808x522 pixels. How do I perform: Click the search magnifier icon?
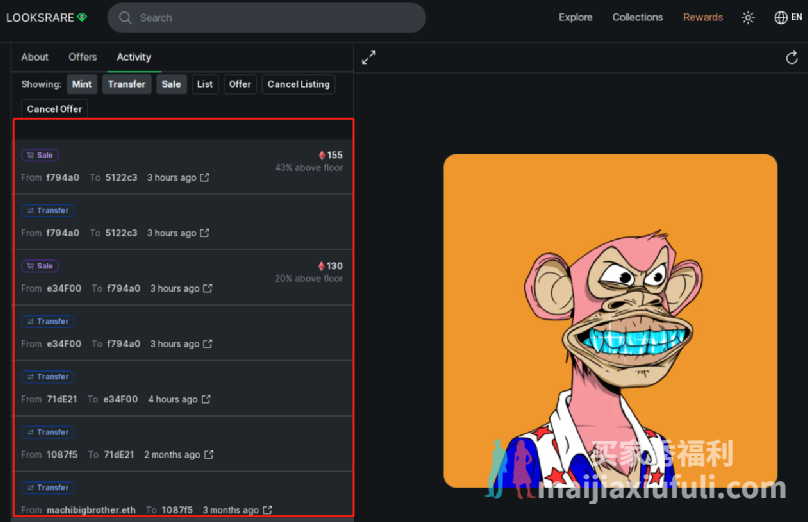coord(125,18)
